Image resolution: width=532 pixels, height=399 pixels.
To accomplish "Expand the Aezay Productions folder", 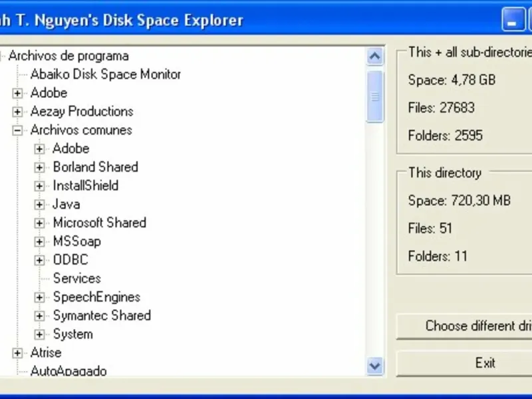I will (17, 112).
